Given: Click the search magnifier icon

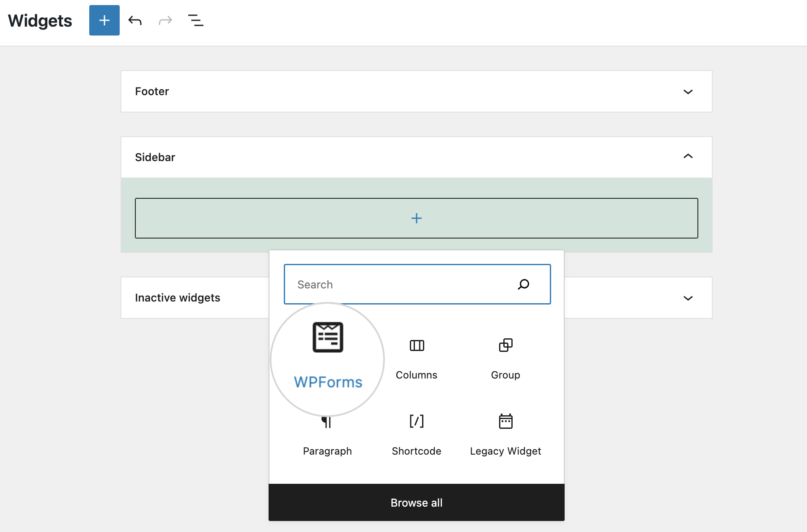Looking at the screenshot, I should (524, 284).
